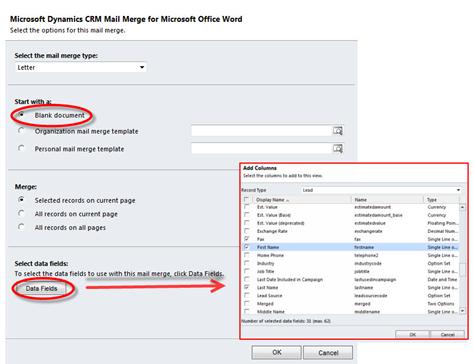474x364 pixels.
Task: Click 'Home Phone' display name
Action: coord(270,255)
